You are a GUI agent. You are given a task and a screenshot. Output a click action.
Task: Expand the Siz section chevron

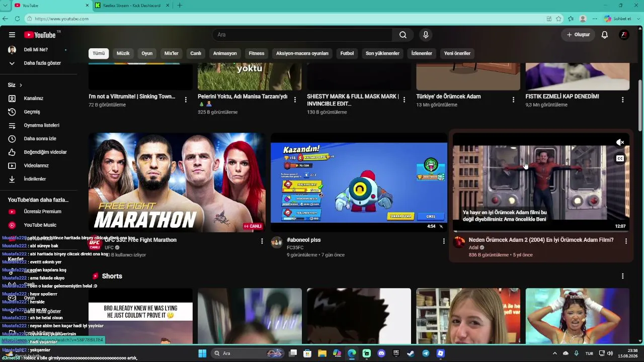pyautogui.click(x=21, y=85)
